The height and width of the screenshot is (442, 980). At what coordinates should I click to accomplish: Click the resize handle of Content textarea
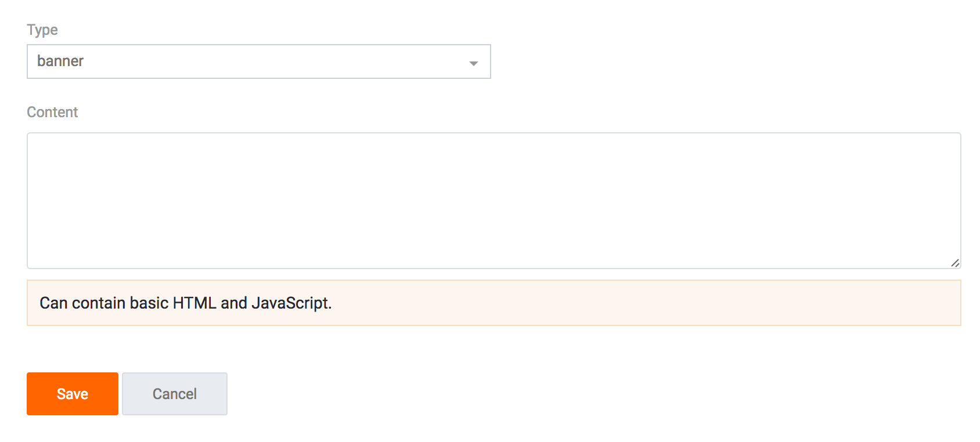[954, 263]
